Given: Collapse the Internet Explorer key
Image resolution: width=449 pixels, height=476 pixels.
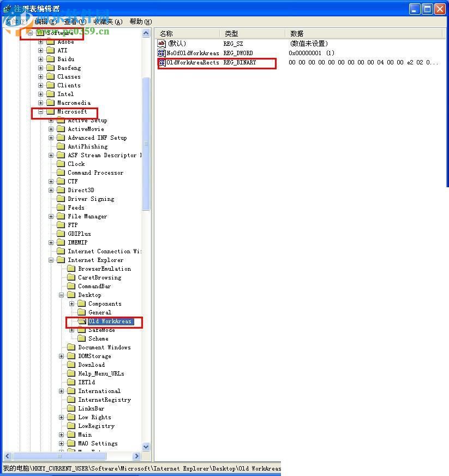Looking at the screenshot, I should [51, 260].
